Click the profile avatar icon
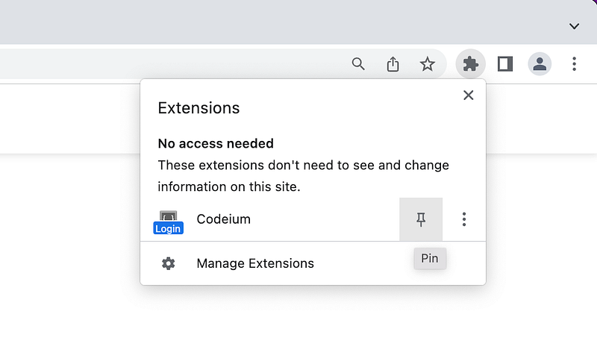Viewport: 597px width, 364px height. [x=540, y=64]
